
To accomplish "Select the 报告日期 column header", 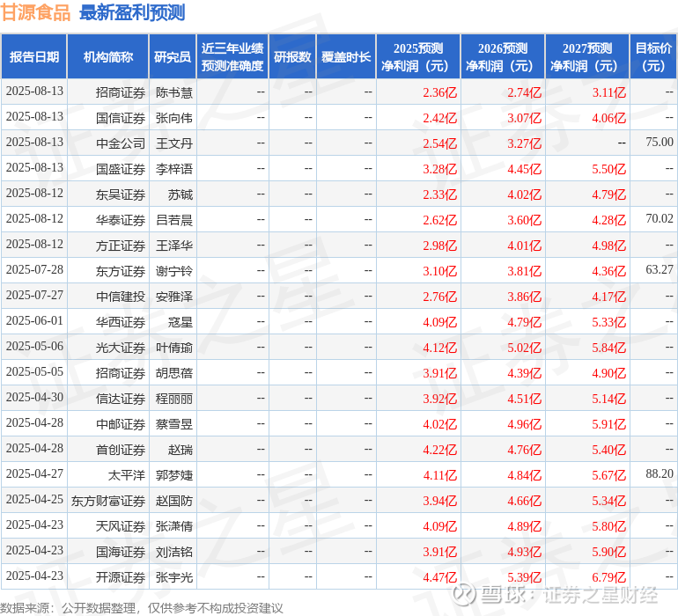I will tap(34, 57).
